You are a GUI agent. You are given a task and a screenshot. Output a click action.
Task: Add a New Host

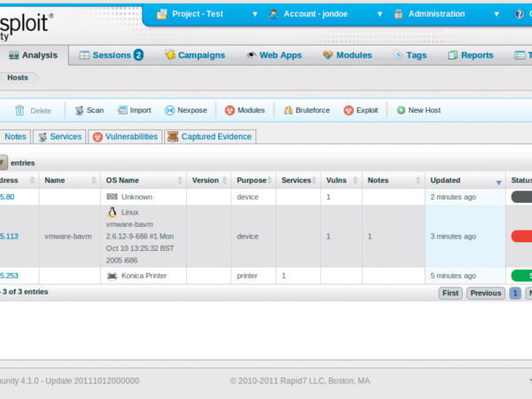click(402, 111)
